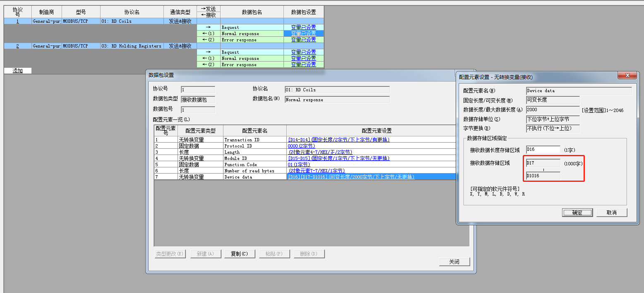Open the protocol number 1 link
This screenshot has height=293, width=644.
[x=17, y=21]
